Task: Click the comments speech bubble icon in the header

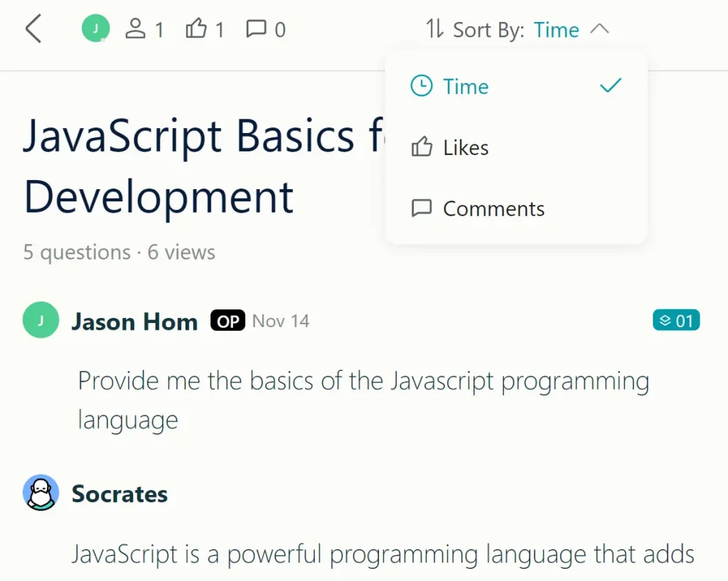Action: click(x=256, y=28)
